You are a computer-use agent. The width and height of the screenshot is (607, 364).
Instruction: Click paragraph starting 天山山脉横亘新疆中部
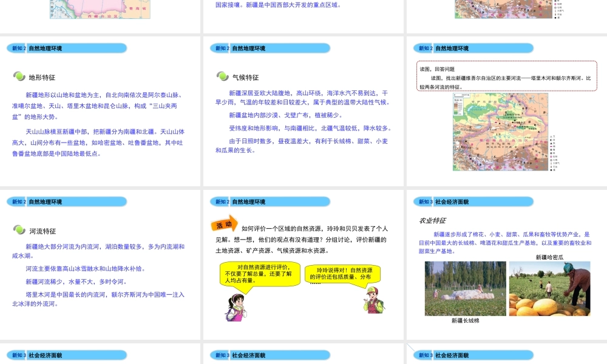coord(98,143)
